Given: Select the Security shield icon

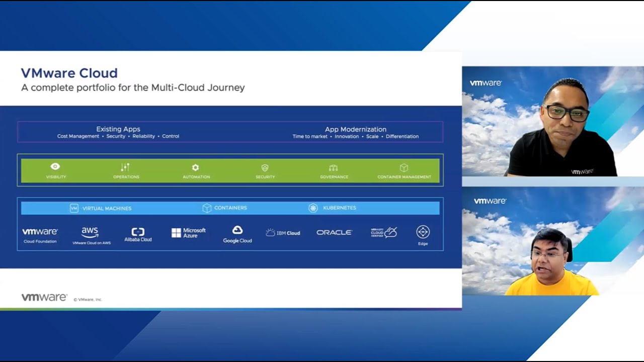Looking at the screenshot, I should [265, 167].
